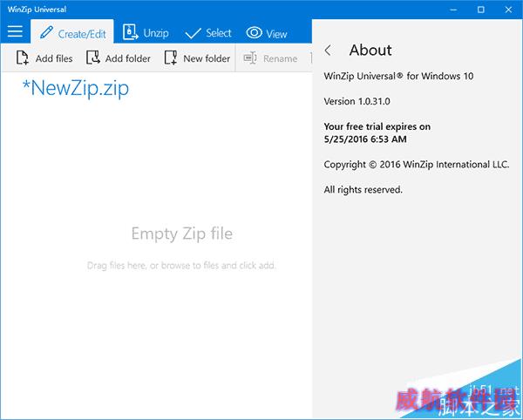Click the Add folder icon
Viewport: 523px width, 420px height.
pyautogui.click(x=93, y=58)
